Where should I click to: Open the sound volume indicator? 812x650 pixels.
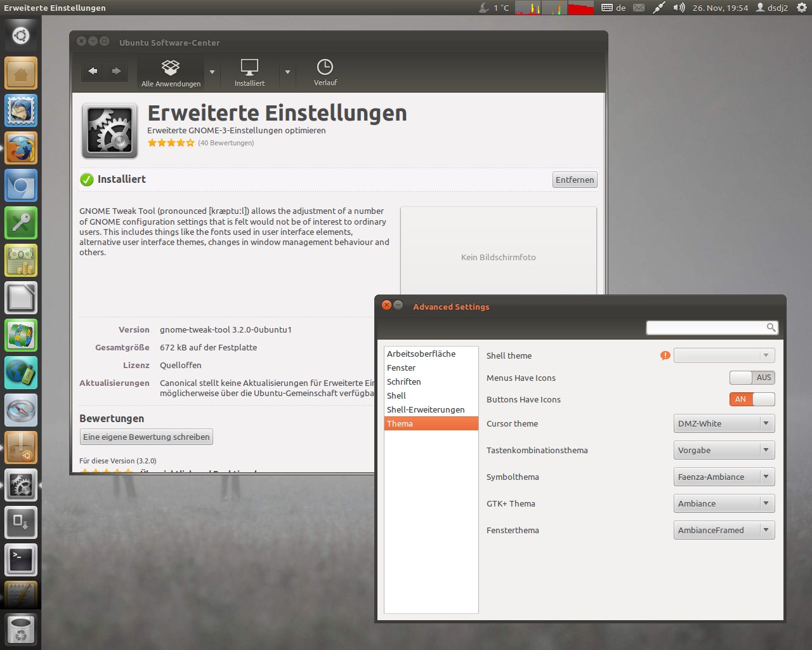click(679, 8)
